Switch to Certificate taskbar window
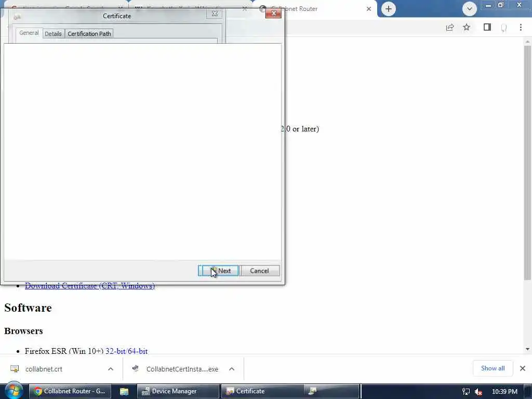This screenshot has width=532, height=399. (262, 391)
